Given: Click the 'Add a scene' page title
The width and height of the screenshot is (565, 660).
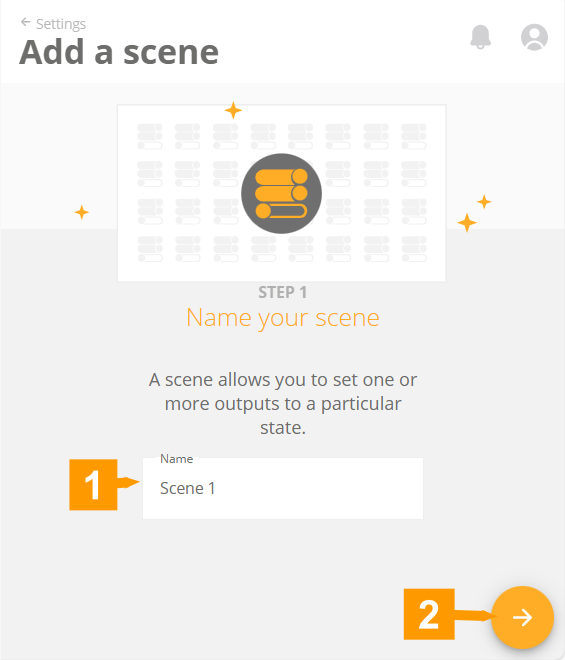Looking at the screenshot, I should 119,52.
